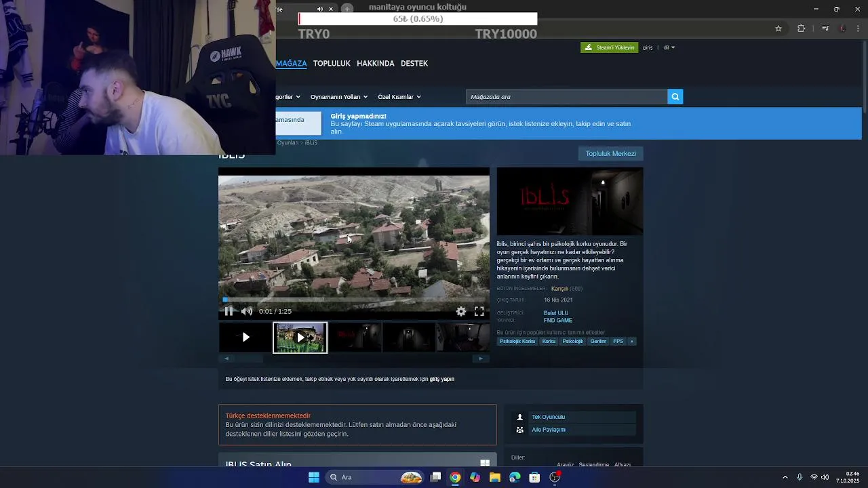
Task: Open Task View from taskbar
Action: [x=436, y=477]
